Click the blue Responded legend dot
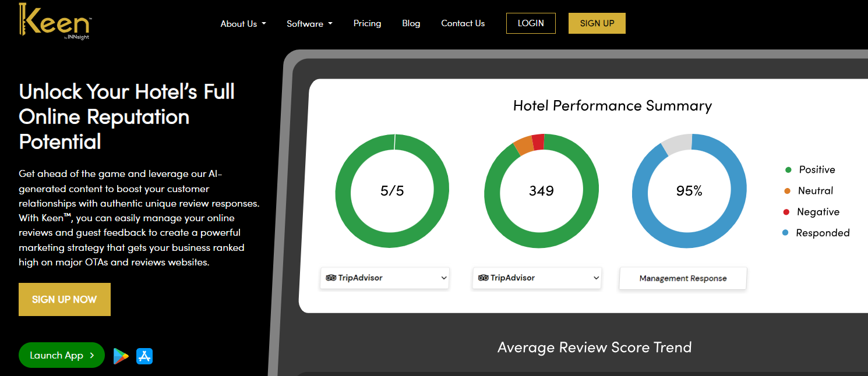 (786, 233)
